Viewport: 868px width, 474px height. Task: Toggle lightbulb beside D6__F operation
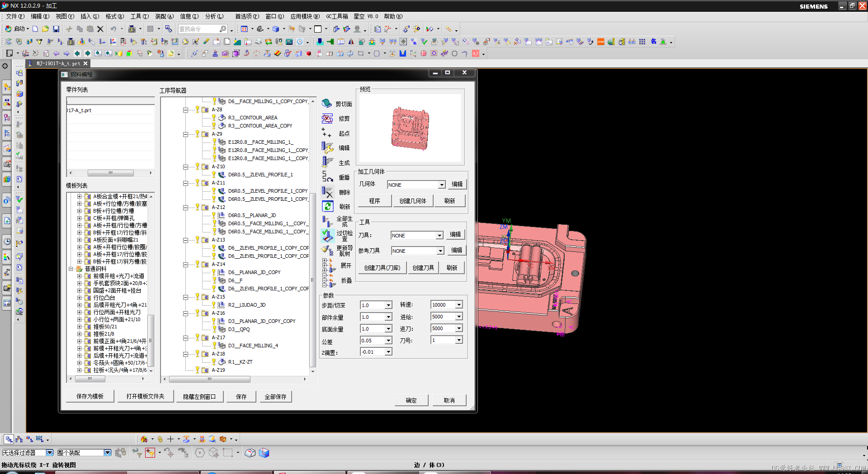(x=214, y=280)
